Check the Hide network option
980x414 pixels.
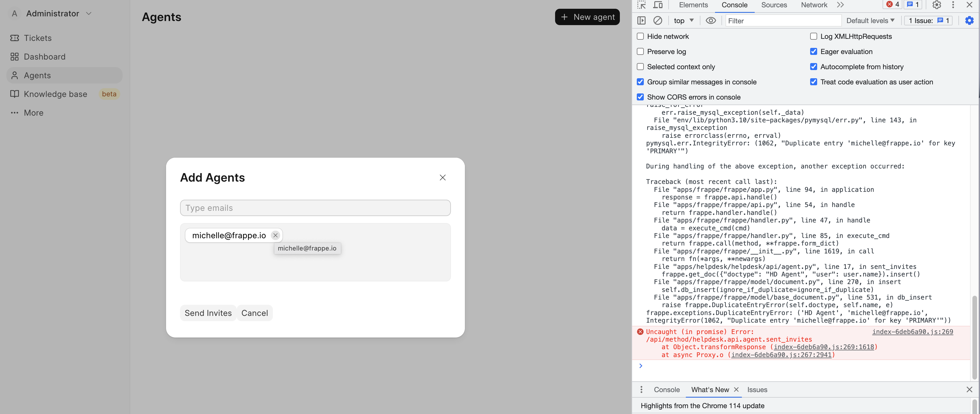[640, 36]
